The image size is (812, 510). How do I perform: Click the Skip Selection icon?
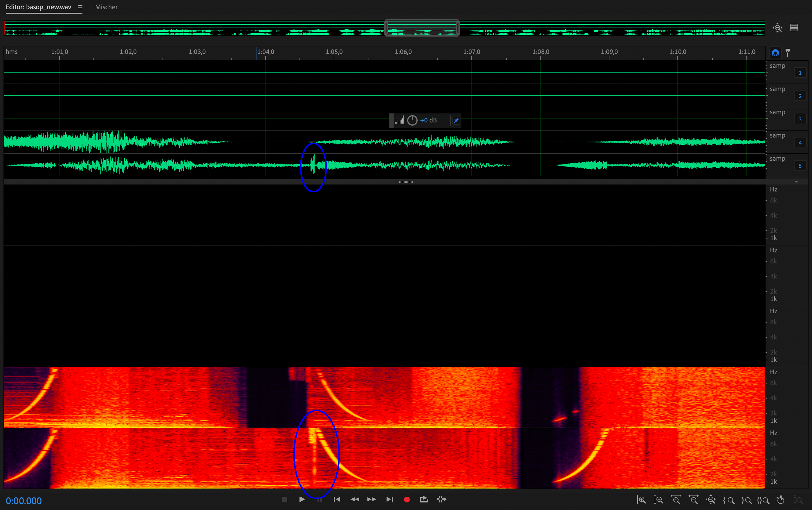pos(441,499)
